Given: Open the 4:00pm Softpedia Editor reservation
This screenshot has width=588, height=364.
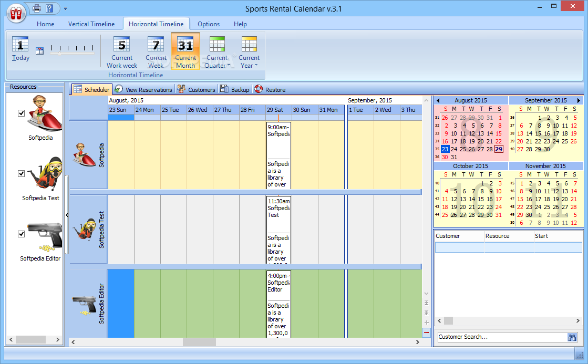Looking at the screenshot, I should pos(278,304).
